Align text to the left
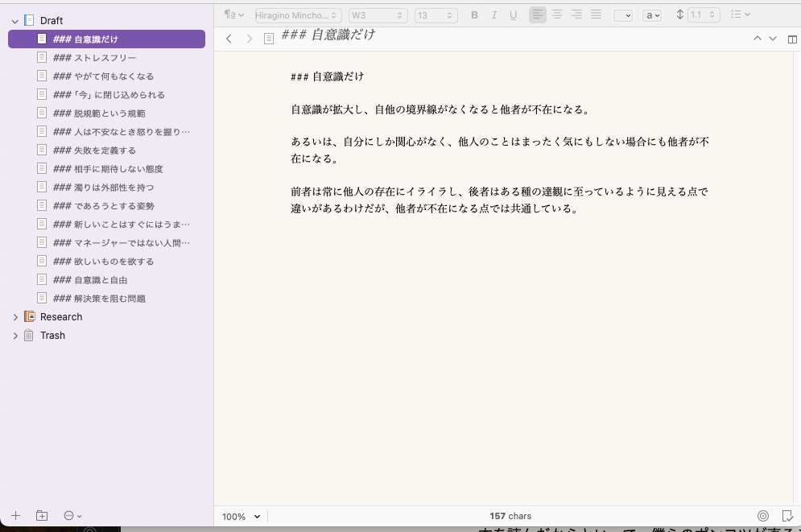 tap(537, 14)
